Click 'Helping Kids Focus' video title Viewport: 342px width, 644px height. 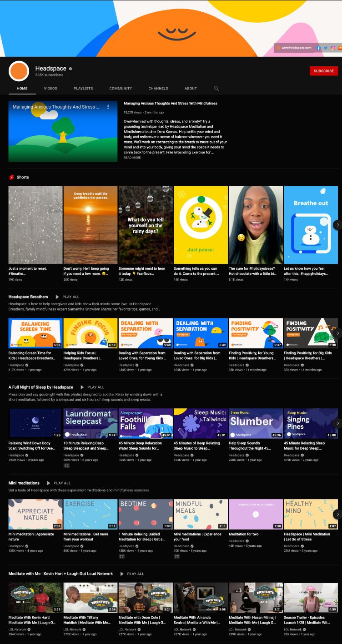pos(82,356)
